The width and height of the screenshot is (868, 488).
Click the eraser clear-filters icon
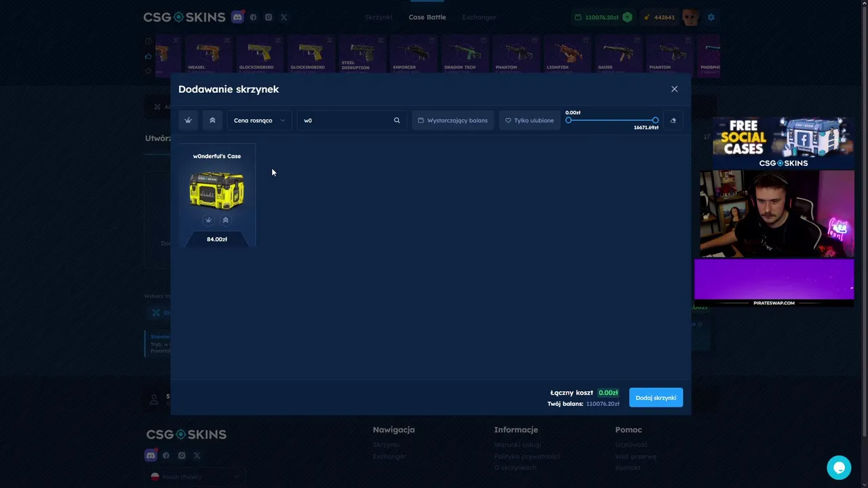point(673,120)
